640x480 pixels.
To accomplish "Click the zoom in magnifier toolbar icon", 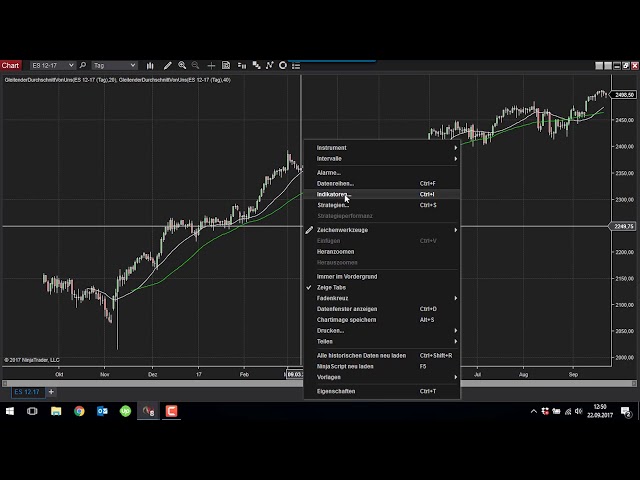I will point(181,66).
